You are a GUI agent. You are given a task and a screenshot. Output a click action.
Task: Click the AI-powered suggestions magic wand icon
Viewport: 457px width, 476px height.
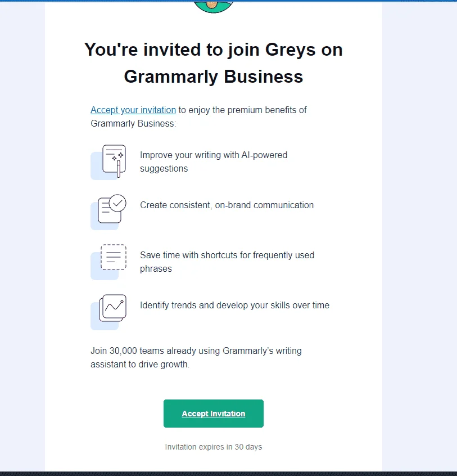(x=108, y=162)
